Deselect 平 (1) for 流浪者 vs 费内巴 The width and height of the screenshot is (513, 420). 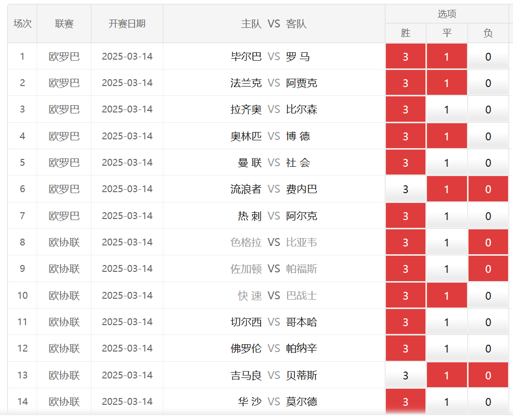pyautogui.click(x=446, y=189)
